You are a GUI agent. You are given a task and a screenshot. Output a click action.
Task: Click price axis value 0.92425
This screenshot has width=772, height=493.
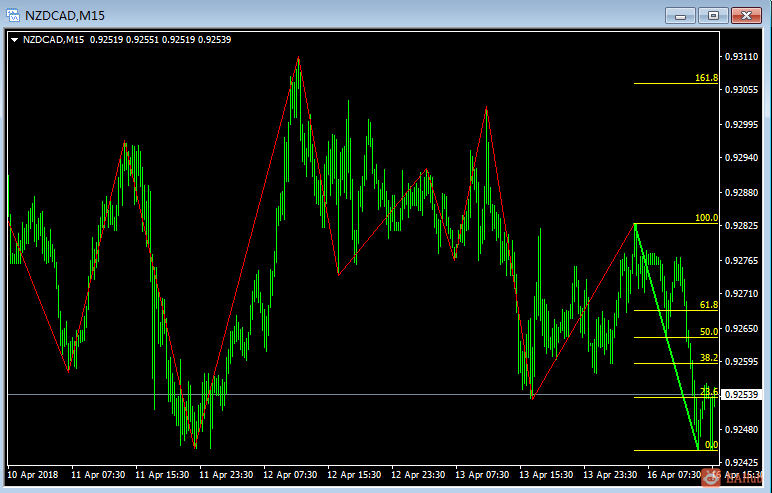pyautogui.click(x=741, y=462)
